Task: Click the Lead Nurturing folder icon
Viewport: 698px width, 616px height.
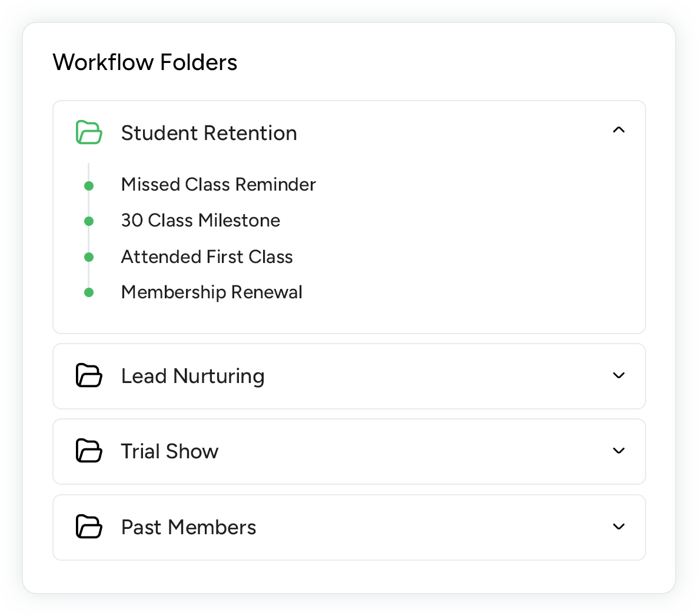Action: tap(89, 375)
